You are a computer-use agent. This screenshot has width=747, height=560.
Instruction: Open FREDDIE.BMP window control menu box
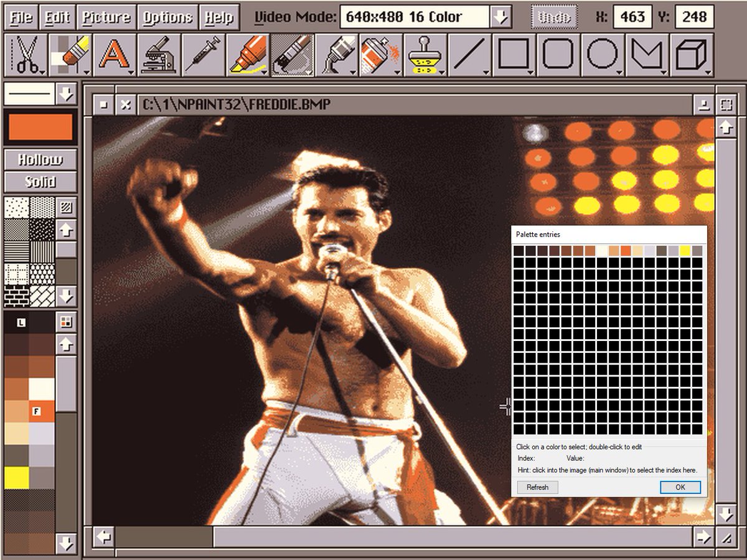[x=104, y=105]
